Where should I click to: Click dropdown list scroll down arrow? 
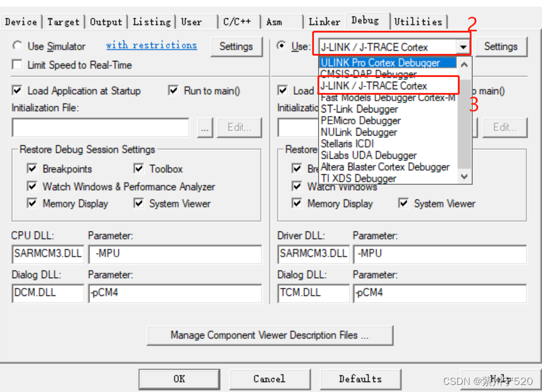tap(464, 176)
